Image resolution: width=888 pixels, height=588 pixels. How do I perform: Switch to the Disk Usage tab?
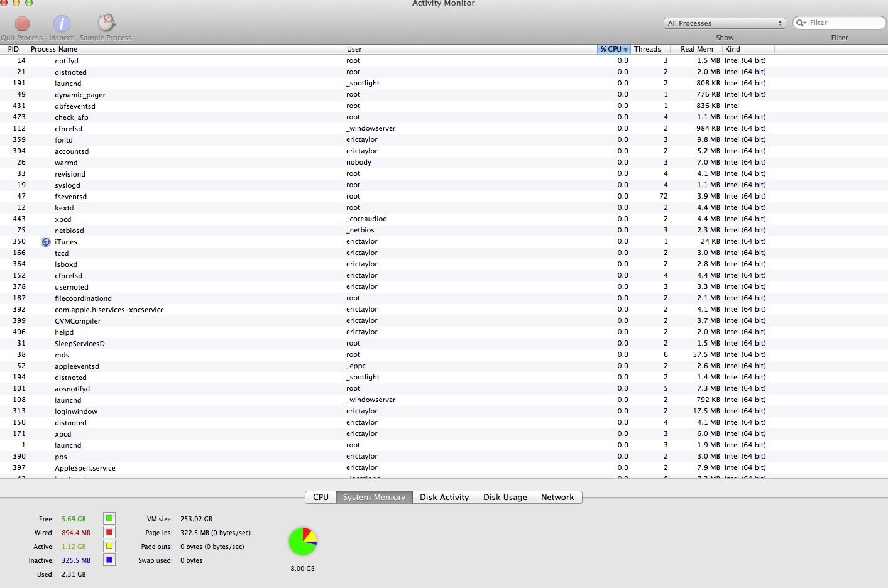point(505,497)
